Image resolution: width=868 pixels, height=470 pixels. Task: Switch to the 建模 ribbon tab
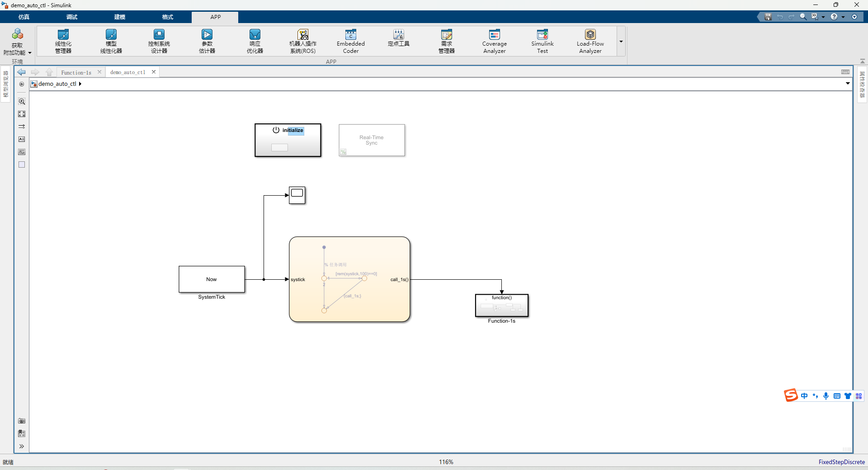pyautogui.click(x=120, y=17)
